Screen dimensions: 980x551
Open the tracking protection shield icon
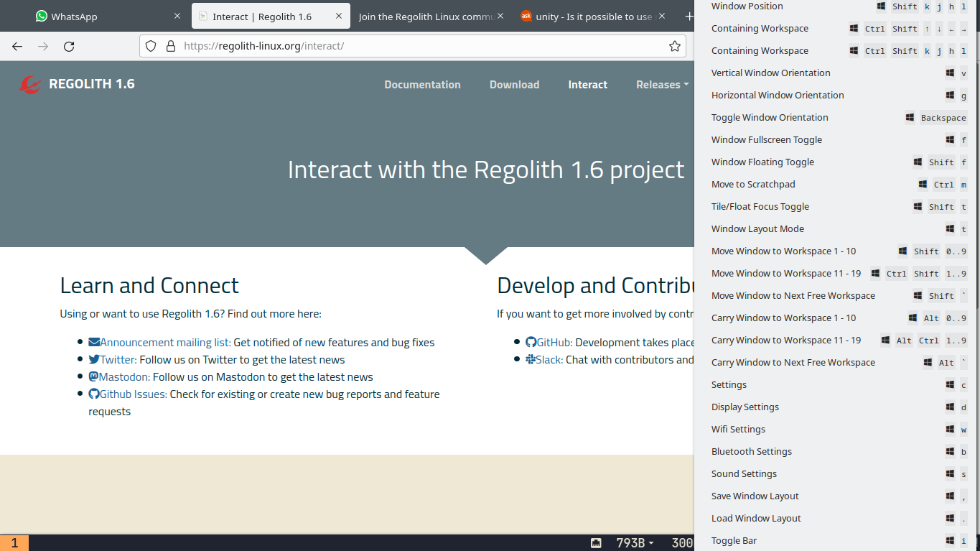point(151,46)
